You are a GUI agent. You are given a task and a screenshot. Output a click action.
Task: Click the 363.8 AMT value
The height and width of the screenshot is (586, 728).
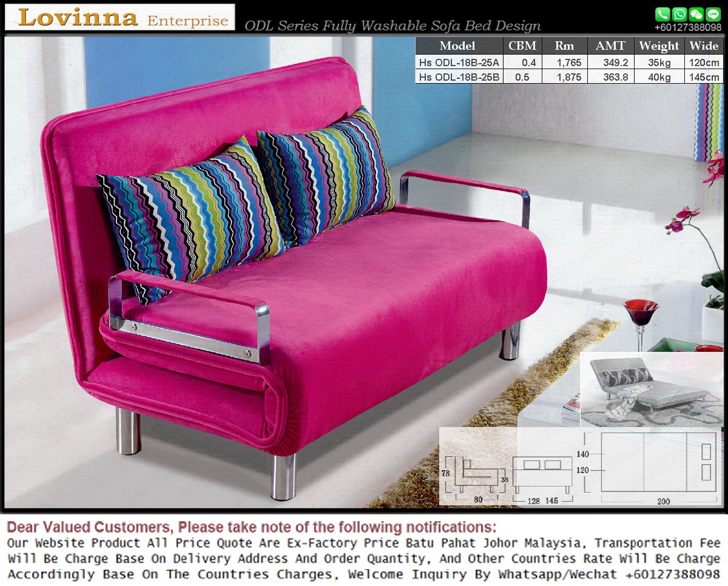(x=615, y=77)
